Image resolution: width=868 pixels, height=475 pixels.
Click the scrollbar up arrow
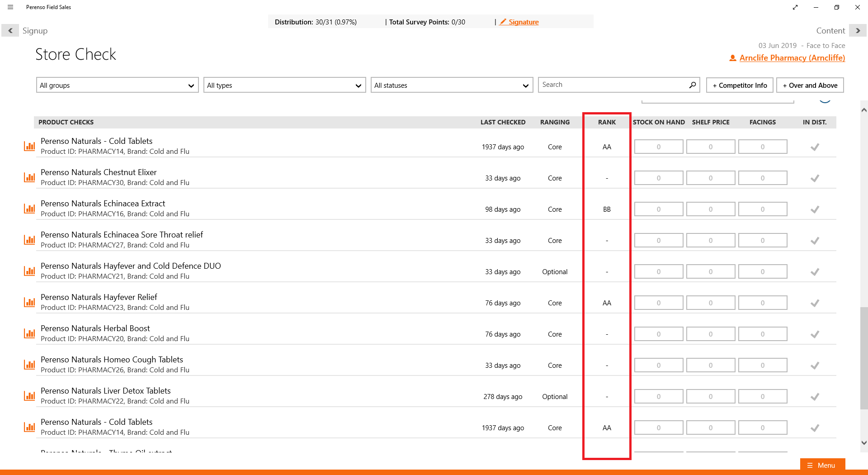(x=864, y=110)
